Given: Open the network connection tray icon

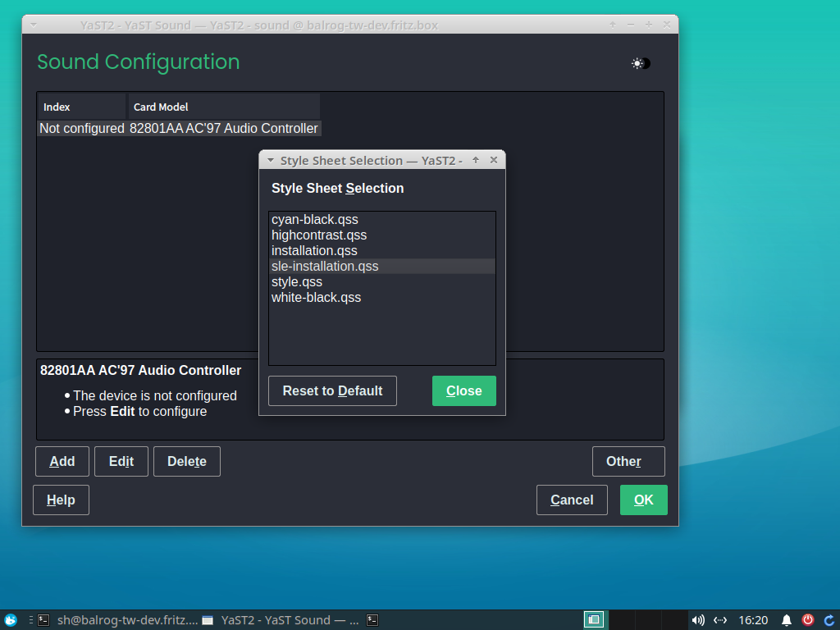Looking at the screenshot, I should point(720,620).
